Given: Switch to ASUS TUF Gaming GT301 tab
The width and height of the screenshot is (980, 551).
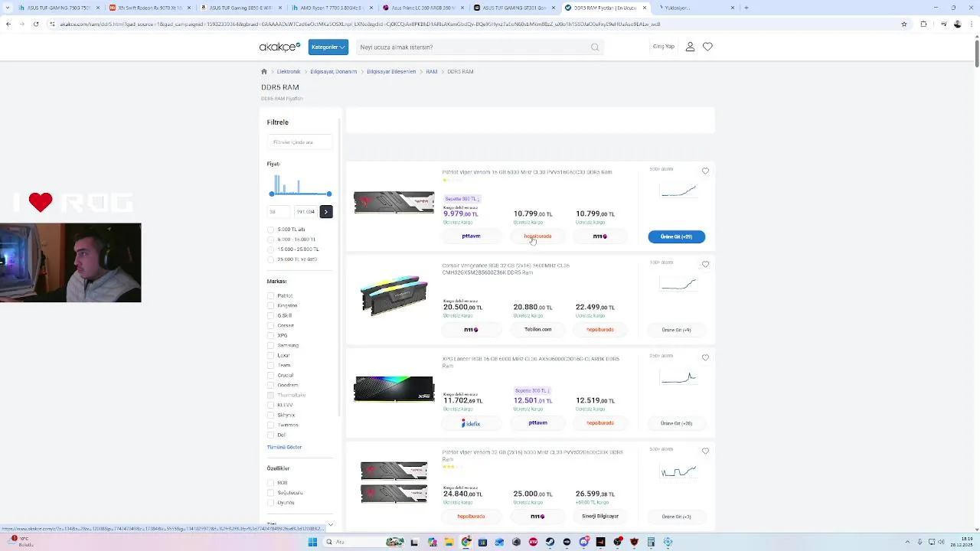Looking at the screenshot, I should coord(514,8).
